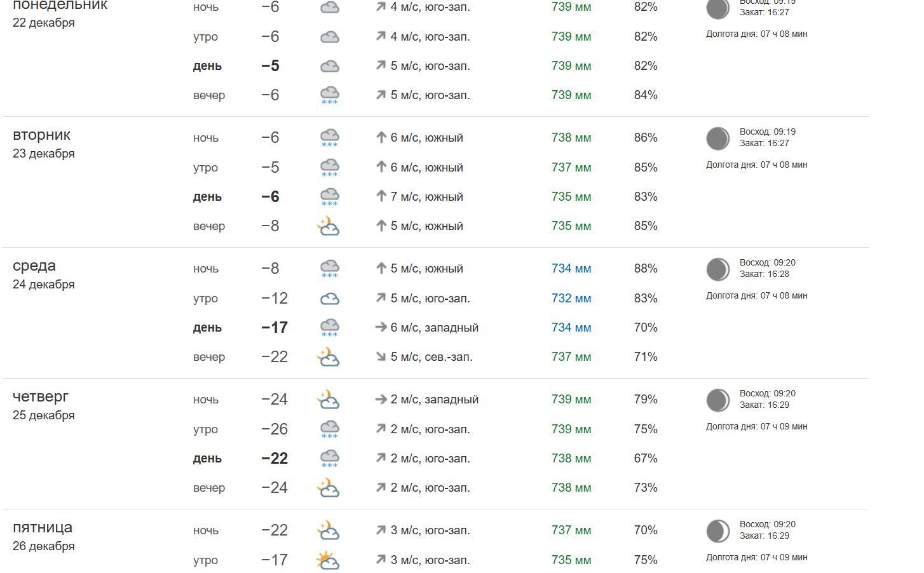Click Thursday night's west wind arrow

coord(381,400)
